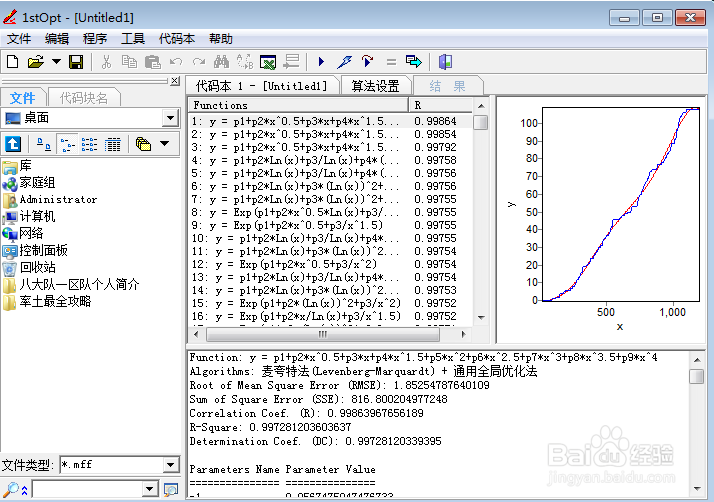This screenshot has height=502, width=714.
Task: Open the 程序 menu
Action: click(x=95, y=39)
